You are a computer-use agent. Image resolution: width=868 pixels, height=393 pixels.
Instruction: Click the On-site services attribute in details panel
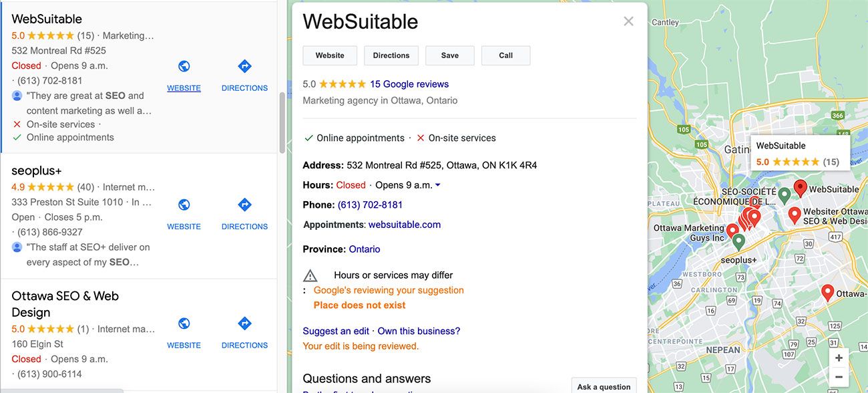tap(456, 138)
